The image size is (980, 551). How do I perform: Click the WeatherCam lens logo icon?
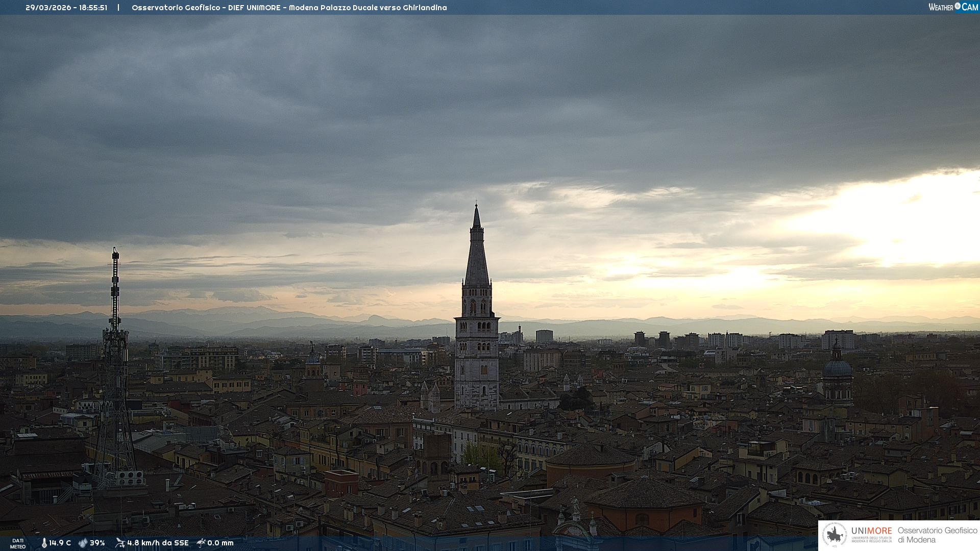958,7
